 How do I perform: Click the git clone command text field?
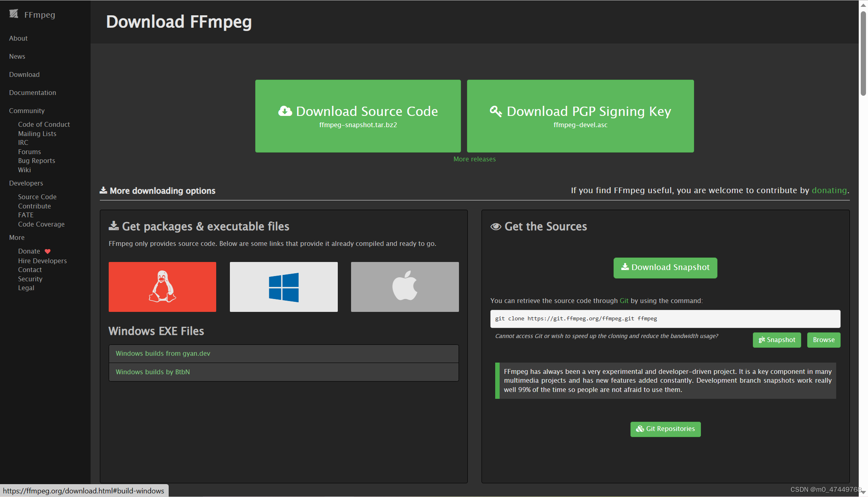[665, 319]
